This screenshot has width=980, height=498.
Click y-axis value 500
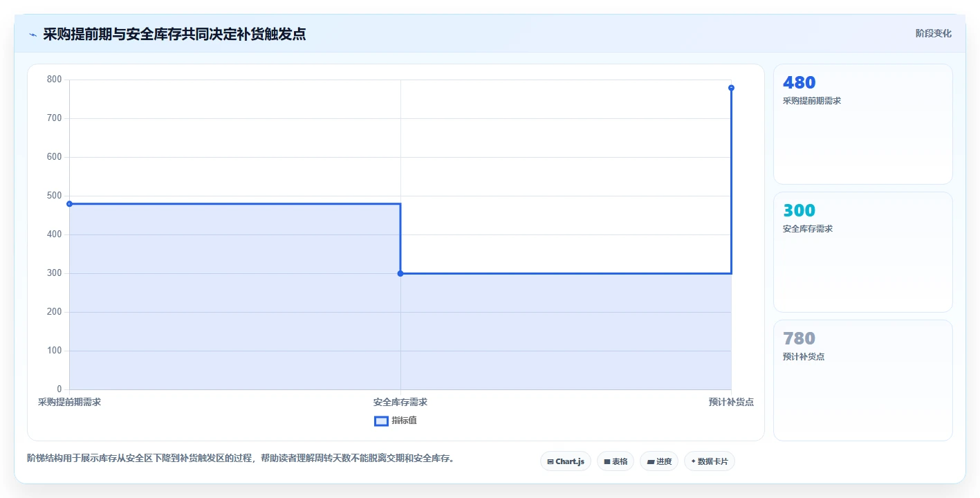[55, 196]
